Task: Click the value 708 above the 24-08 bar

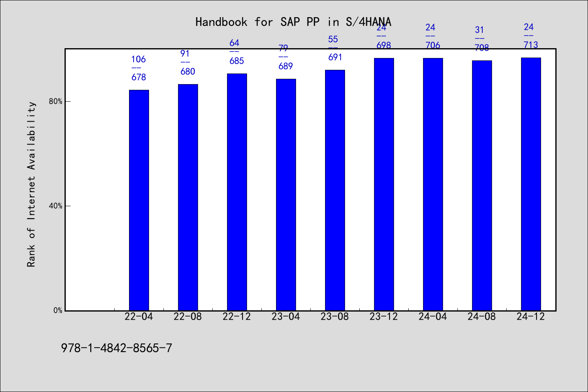Action: [482, 48]
